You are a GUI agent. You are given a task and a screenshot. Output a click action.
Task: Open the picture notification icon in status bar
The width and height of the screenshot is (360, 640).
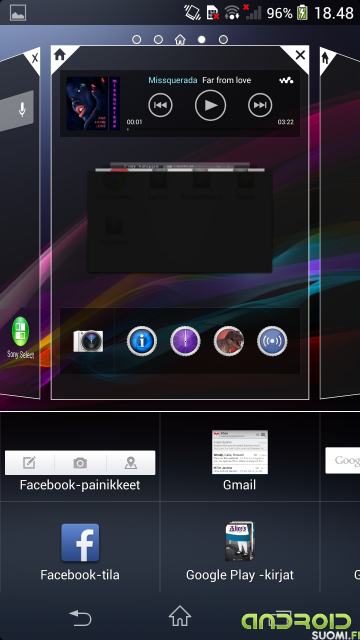18,13
